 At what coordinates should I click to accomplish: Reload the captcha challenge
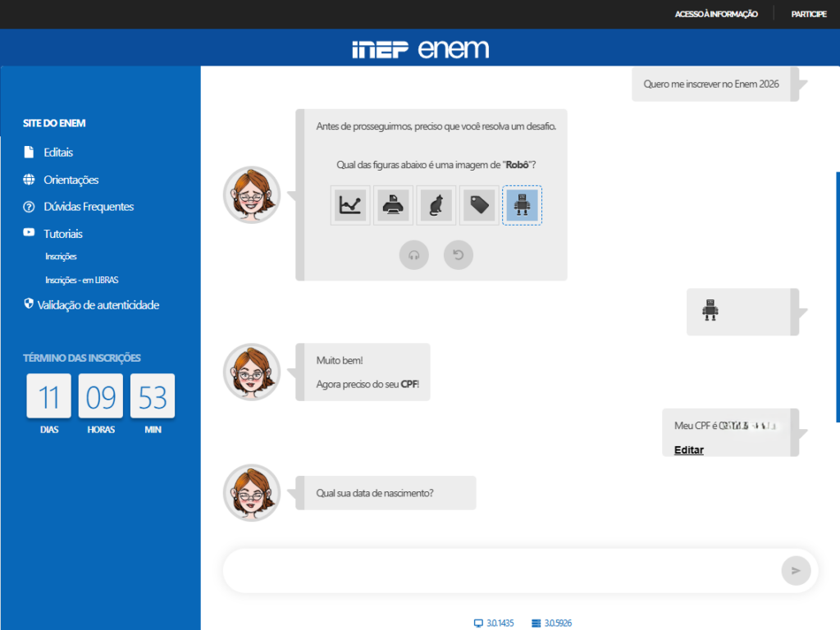tap(458, 255)
